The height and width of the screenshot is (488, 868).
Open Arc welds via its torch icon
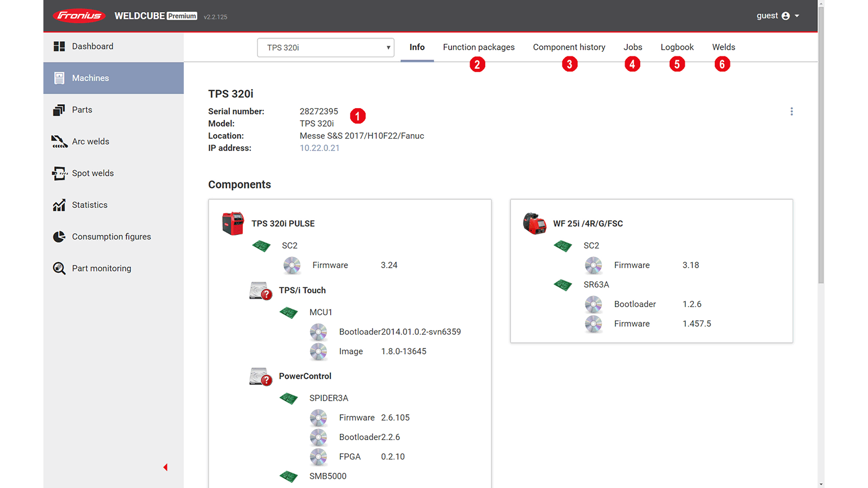point(59,141)
